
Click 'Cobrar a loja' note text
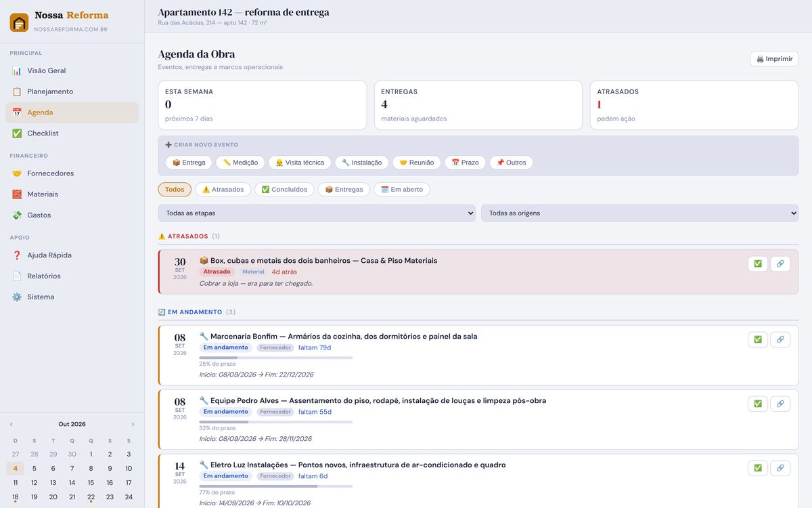[256, 283]
